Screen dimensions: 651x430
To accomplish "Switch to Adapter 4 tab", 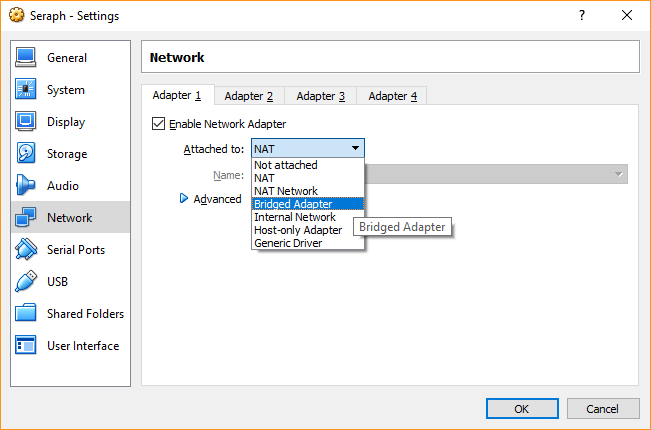I will coord(393,96).
